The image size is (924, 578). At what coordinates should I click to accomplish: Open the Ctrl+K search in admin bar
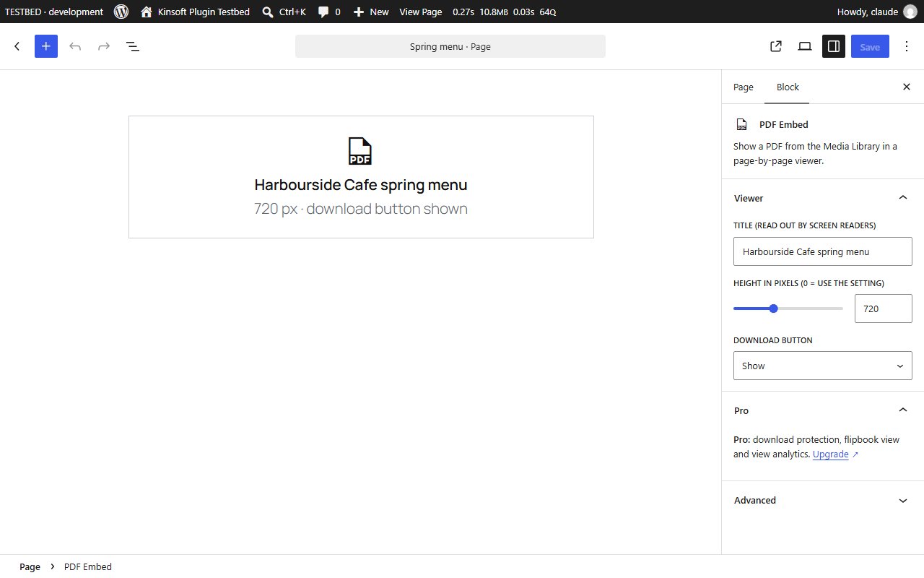tap(284, 12)
